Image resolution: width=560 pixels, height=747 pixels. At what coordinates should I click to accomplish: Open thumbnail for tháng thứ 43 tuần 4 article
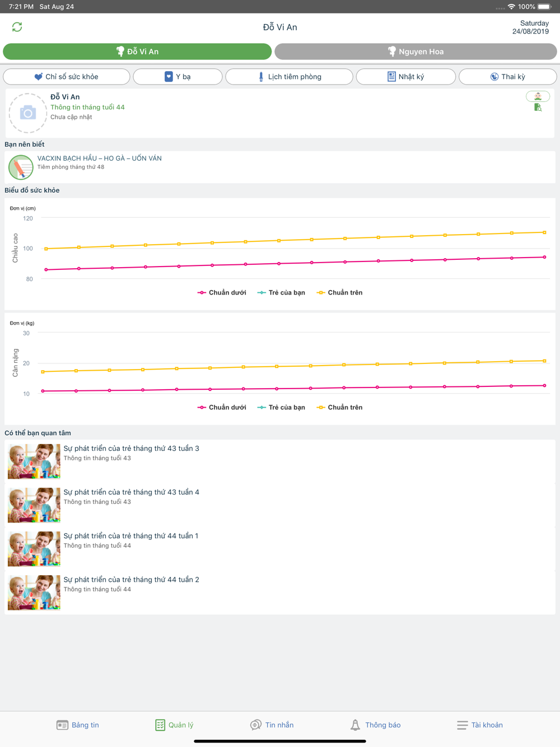coord(34,505)
